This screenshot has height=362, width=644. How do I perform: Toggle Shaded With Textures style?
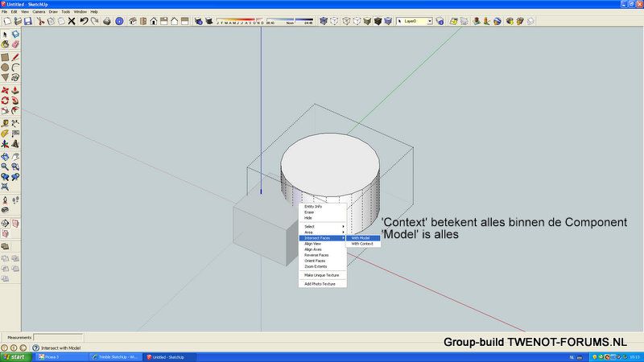378,21
